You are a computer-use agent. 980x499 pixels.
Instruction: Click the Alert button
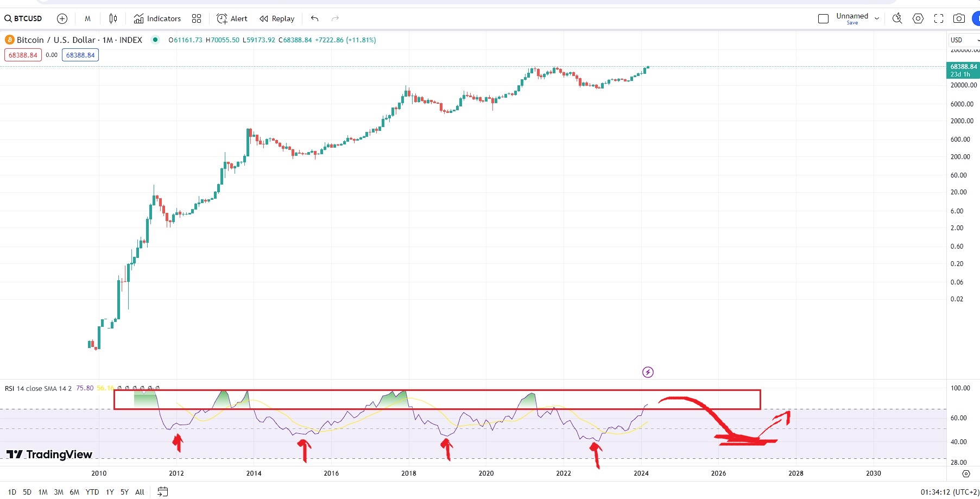[x=232, y=18]
